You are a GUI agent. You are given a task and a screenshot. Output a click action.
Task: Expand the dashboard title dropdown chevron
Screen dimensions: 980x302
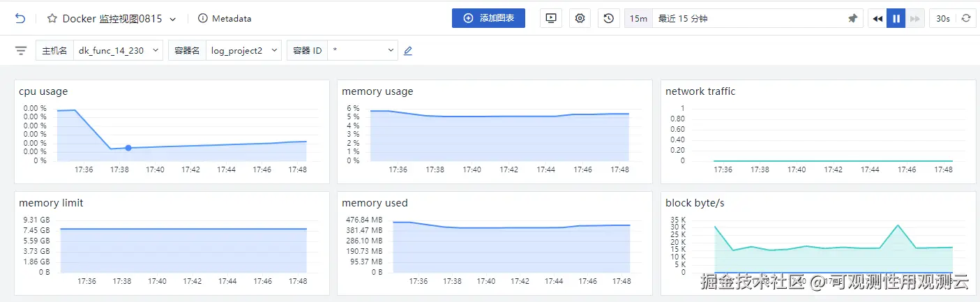point(173,19)
